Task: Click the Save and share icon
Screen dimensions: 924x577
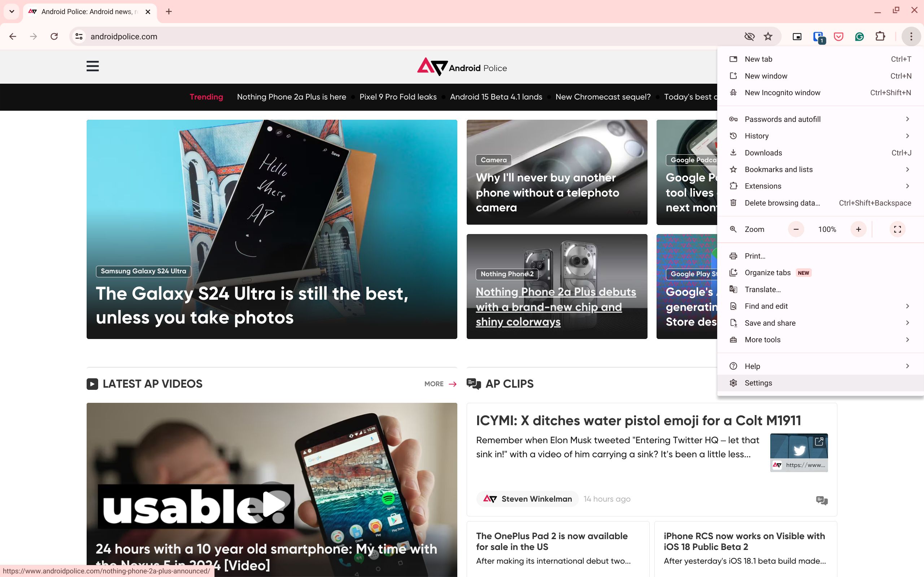Action: tap(733, 322)
